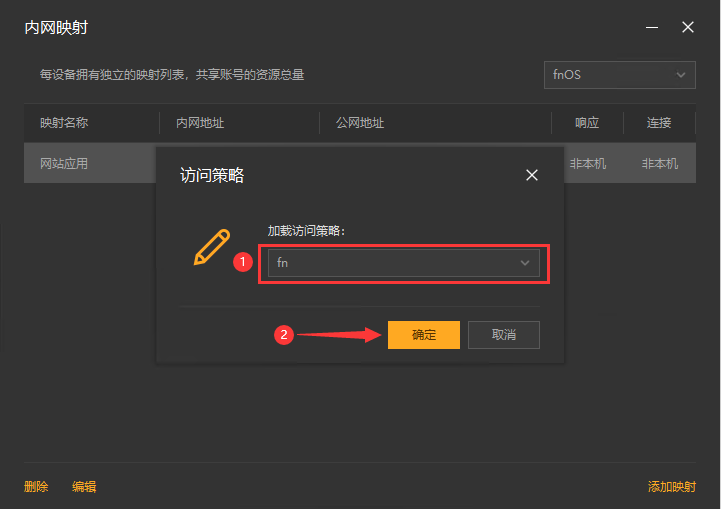Confirm with the 确定 button
This screenshot has width=721, height=509.
[x=423, y=335]
